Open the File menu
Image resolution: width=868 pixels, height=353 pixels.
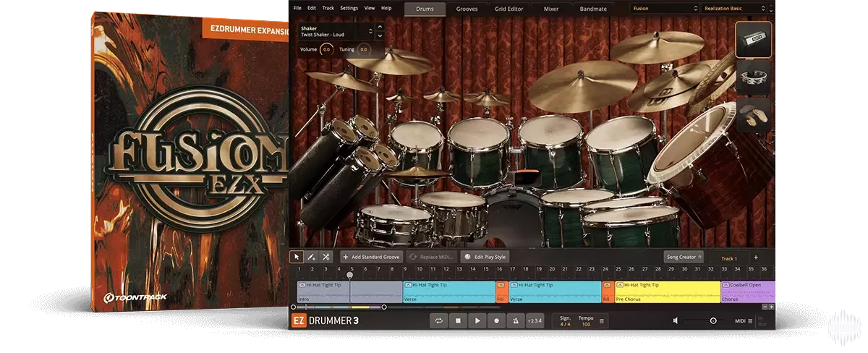pyautogui.click(x=297, y=8)
